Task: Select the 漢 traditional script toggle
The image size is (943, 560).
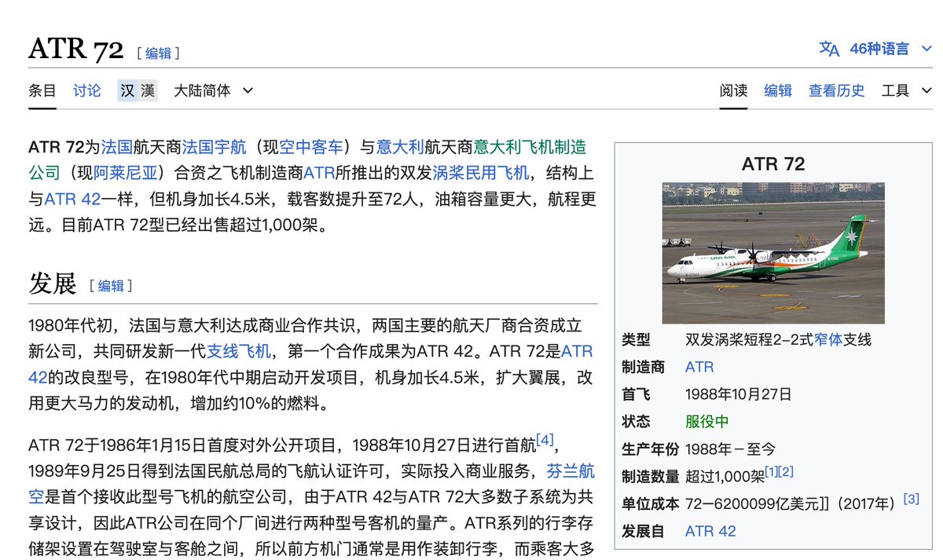Action: (148, 90)
